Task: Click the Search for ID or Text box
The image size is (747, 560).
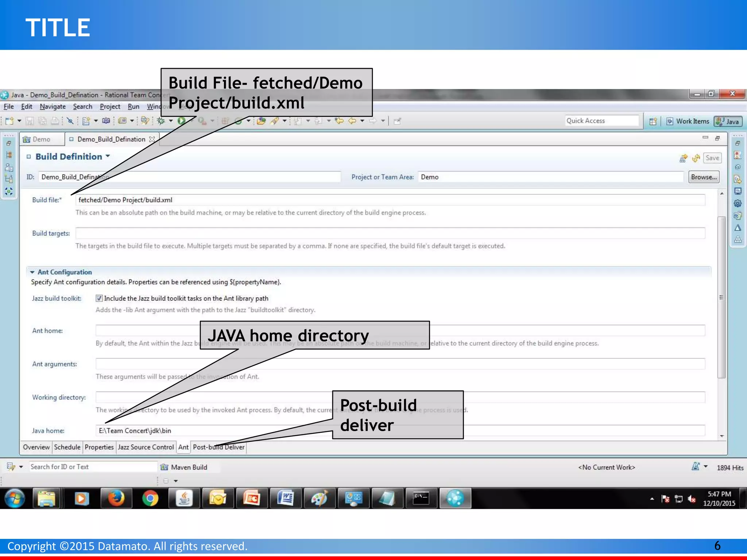Action: [x=93, y=467]
